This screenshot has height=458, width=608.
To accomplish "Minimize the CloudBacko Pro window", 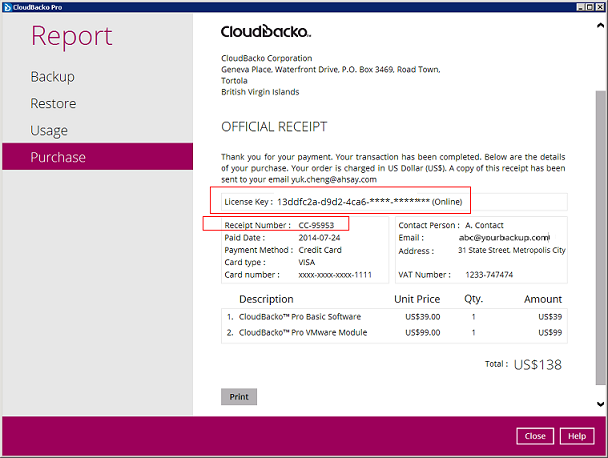I will coord(580,7).
